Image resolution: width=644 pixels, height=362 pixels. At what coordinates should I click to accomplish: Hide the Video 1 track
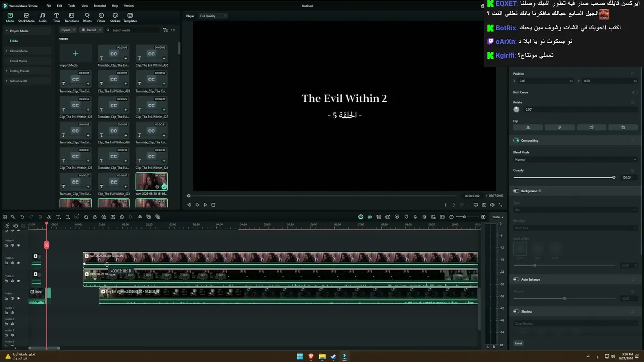(x=18, y=298)
